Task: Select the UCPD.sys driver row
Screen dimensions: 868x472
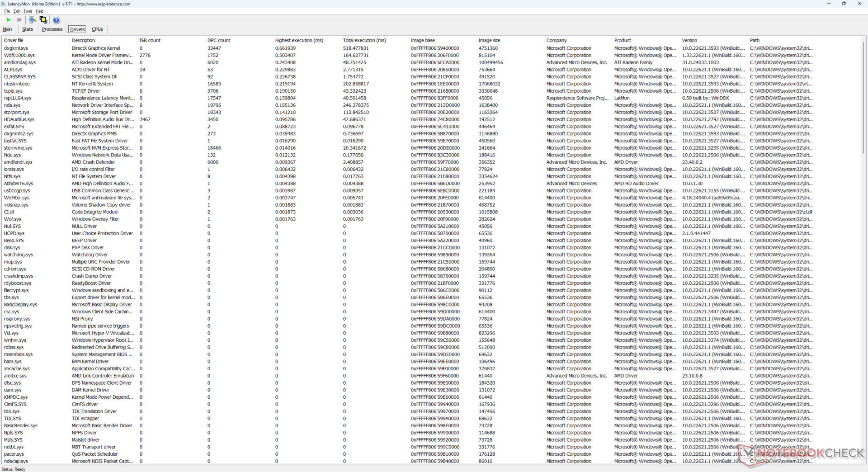Action: (x=408, y=233)
